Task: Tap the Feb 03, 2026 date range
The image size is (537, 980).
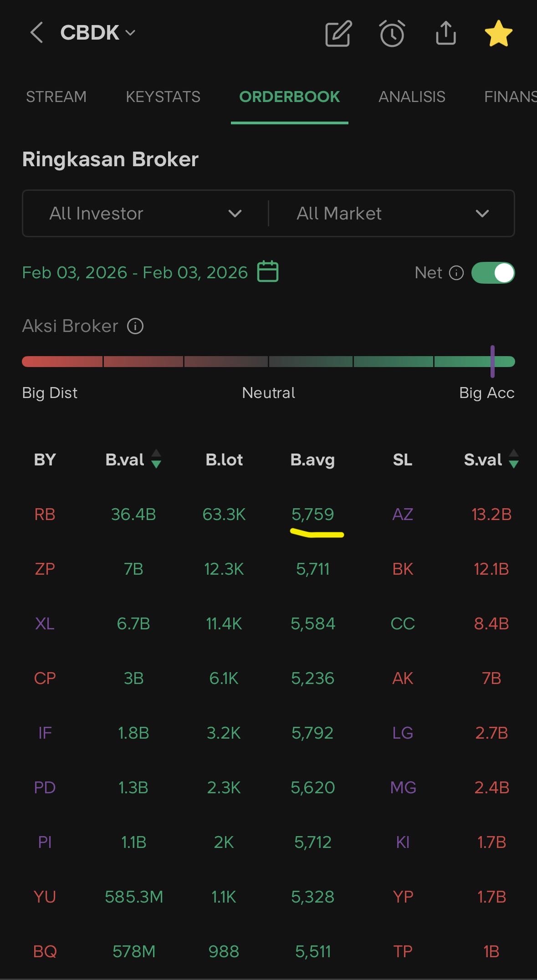Action: pos(135,272)
